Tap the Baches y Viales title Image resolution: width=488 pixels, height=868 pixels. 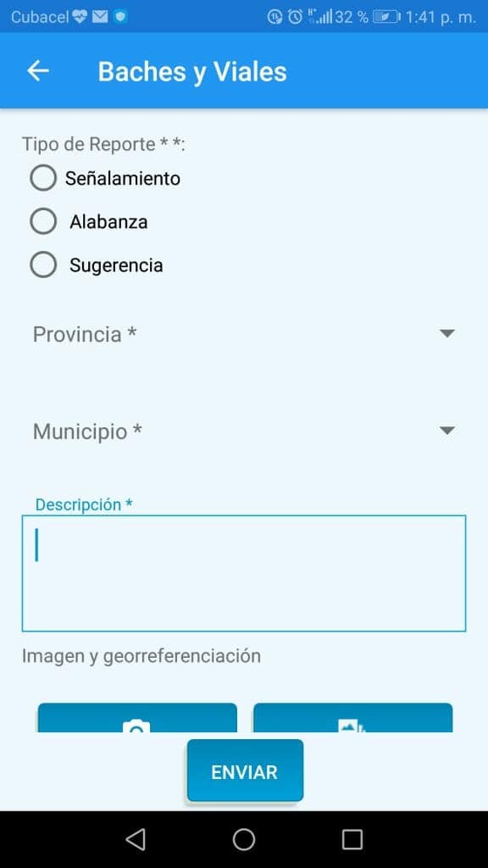192,72
